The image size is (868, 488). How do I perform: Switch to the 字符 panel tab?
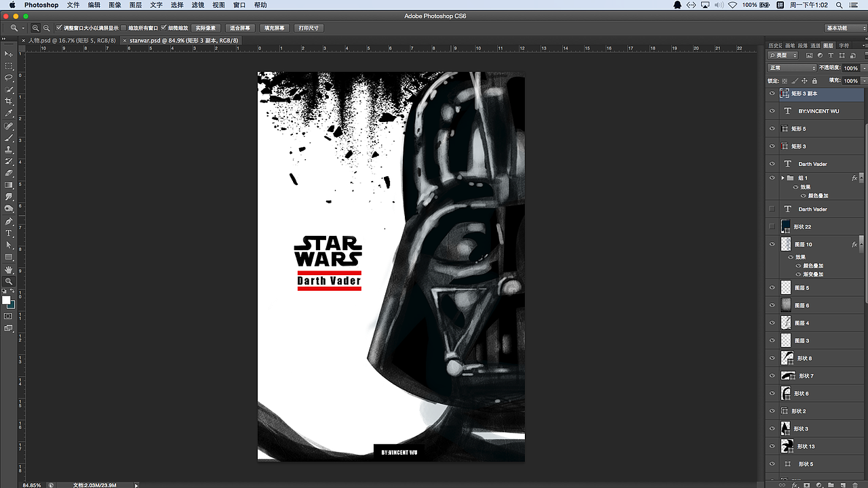(844, 45)
